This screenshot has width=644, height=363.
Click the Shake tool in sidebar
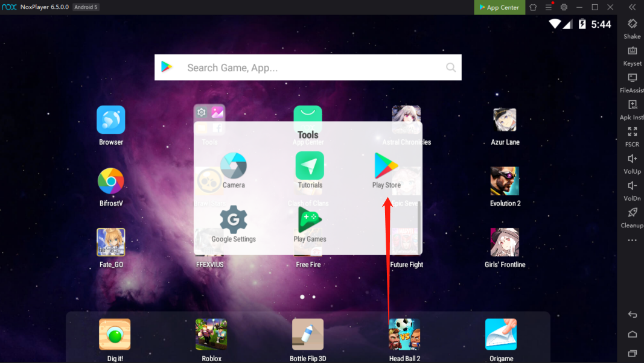coord(632,24)
